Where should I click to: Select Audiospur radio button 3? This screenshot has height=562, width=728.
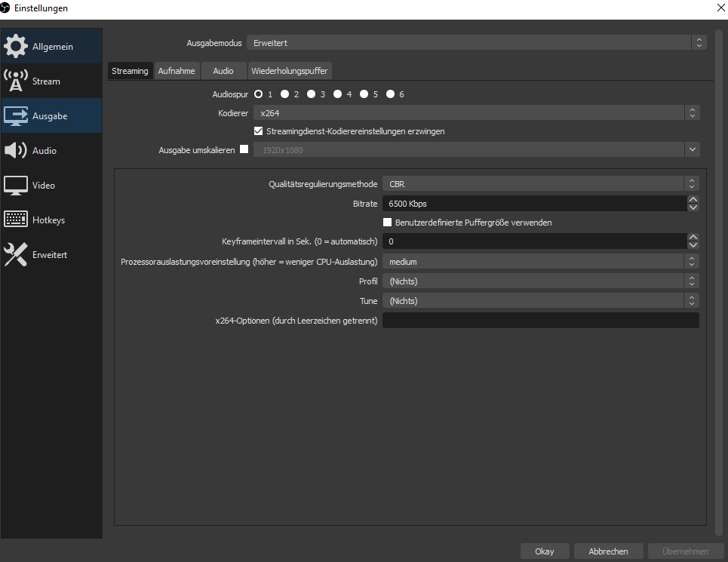pos(311,94)
